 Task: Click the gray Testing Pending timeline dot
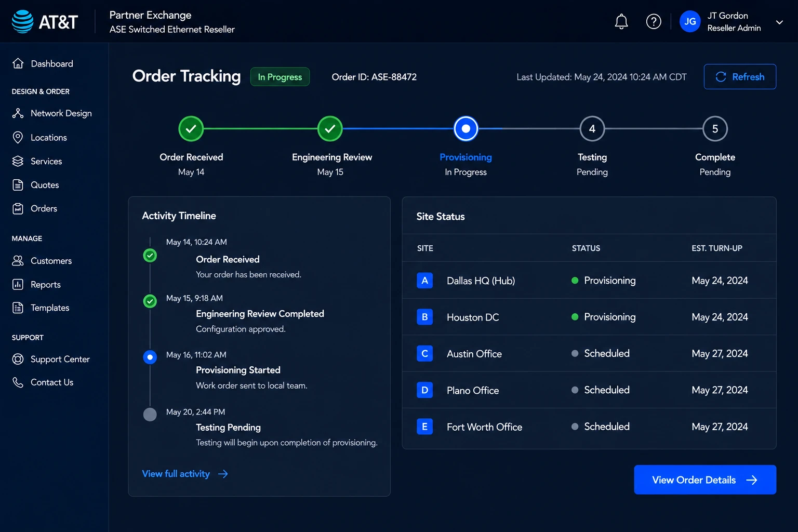point(150,415)
